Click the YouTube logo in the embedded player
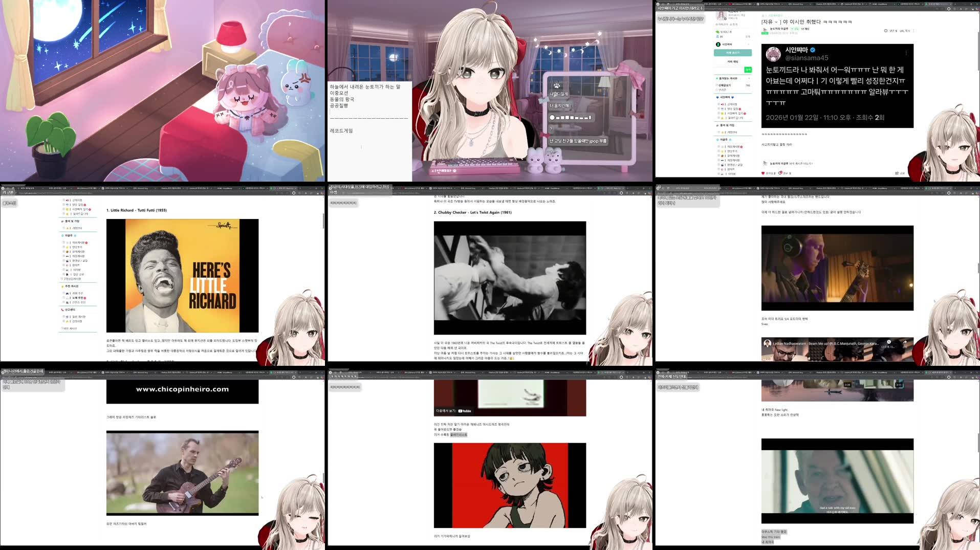This screenshot has width=980, height=550. (464, 410)
